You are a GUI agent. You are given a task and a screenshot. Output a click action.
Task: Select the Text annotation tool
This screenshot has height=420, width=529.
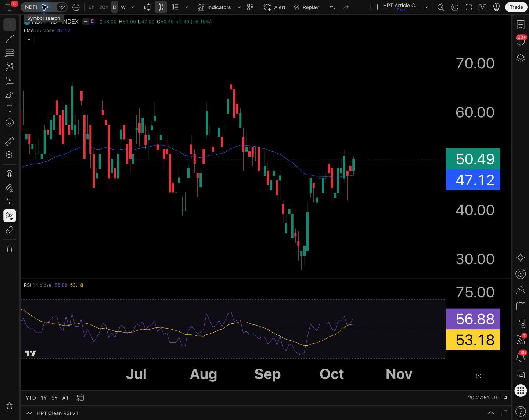pyautogui.click(x=10, y=109)
